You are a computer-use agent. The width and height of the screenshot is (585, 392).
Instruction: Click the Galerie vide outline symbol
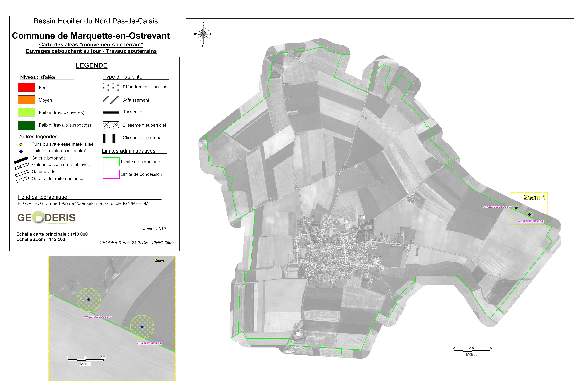[22, 173]
